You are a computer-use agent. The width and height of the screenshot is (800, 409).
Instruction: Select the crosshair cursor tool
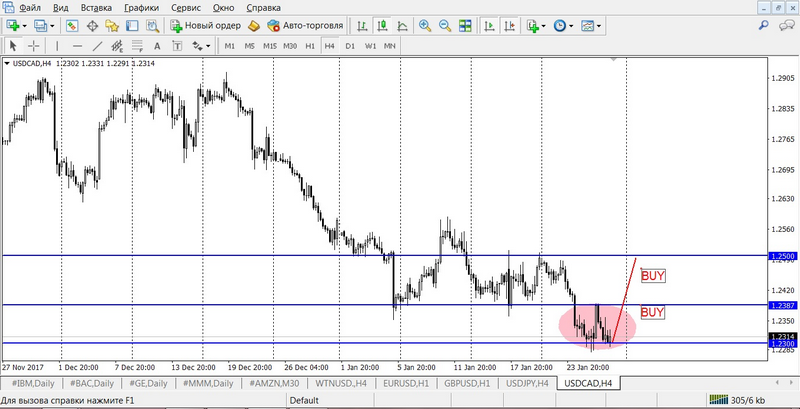point(33,46)
